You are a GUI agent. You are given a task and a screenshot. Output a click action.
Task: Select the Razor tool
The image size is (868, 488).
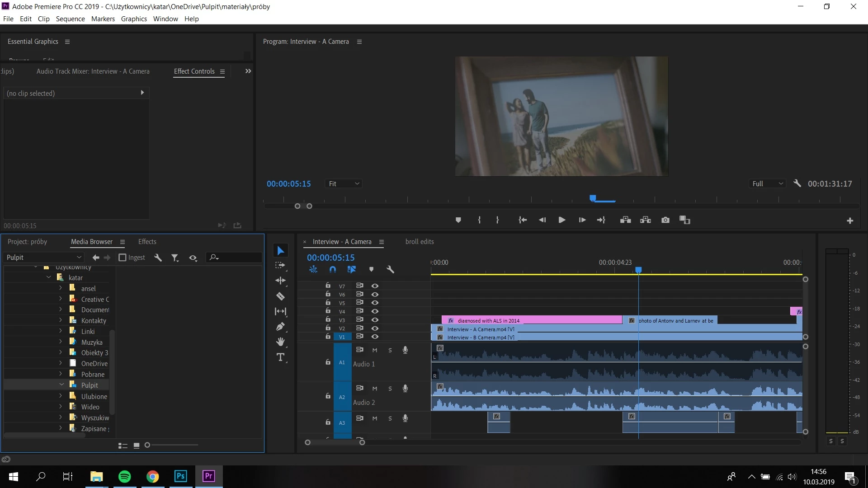(280, 296)
